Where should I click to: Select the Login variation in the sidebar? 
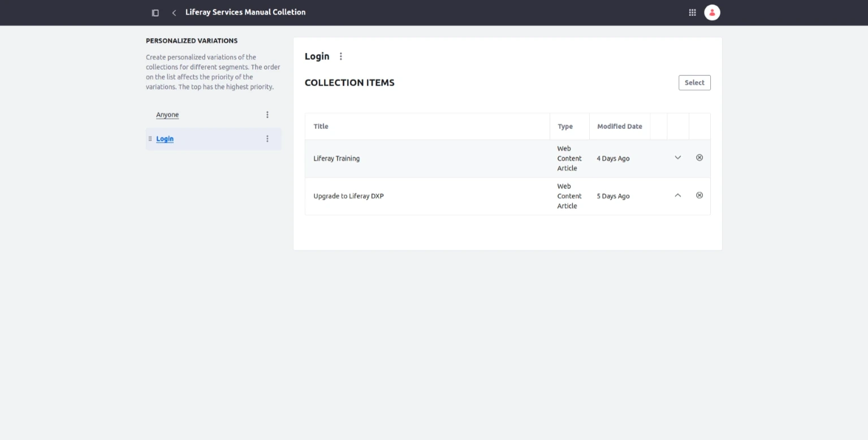click(165, 139)
